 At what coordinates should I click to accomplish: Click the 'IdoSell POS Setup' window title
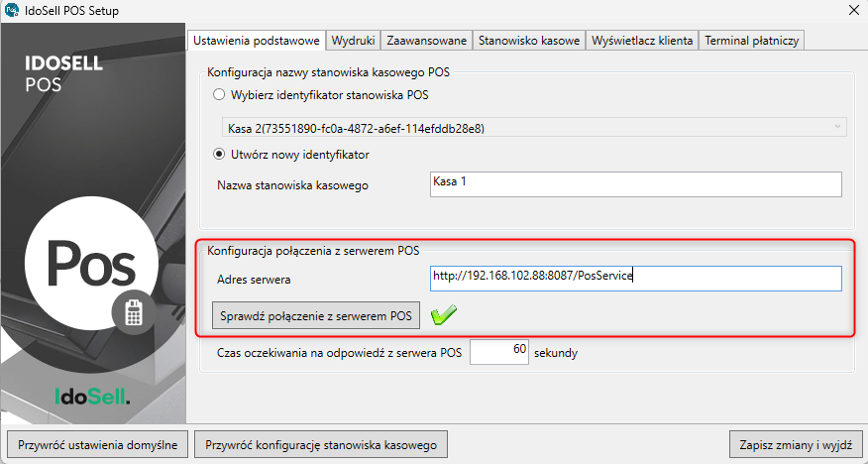pyautogui.click(x=71, y=11)
